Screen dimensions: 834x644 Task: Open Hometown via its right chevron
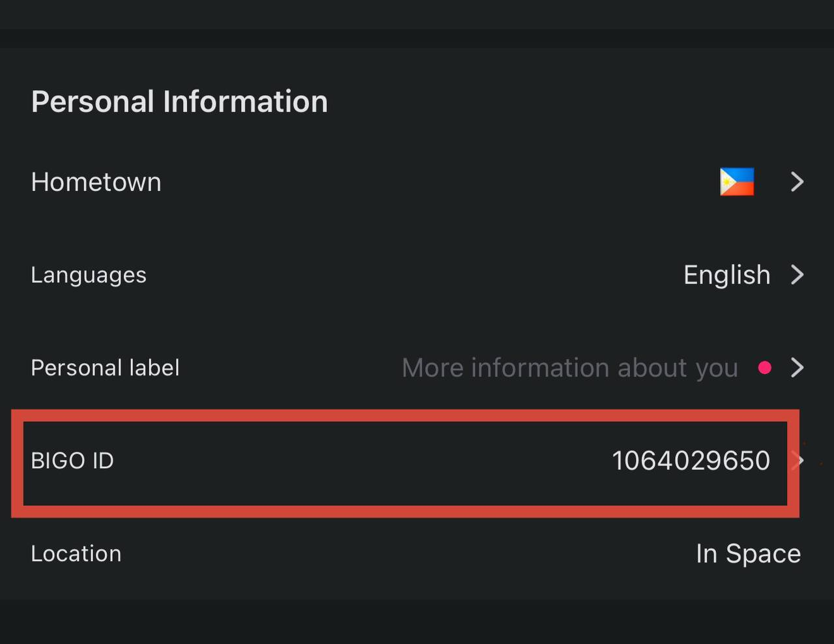[797, 182]
